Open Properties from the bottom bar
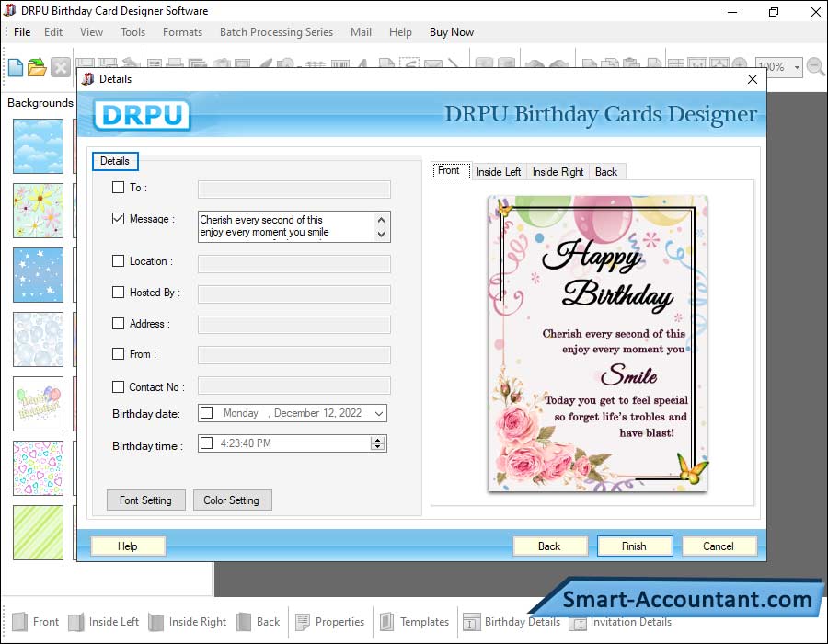Image resolution: width=828 pixels, height=644 pixels. pos(330,622)
